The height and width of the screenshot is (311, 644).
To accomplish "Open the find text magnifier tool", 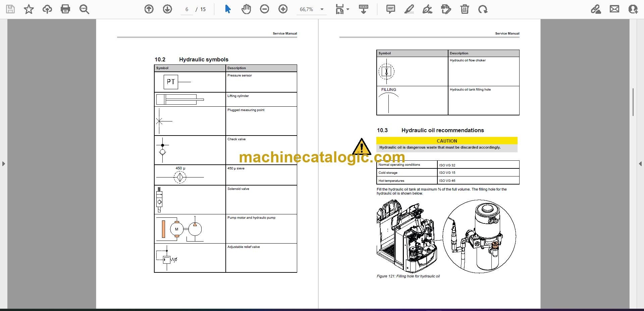I will coord(84,9).
